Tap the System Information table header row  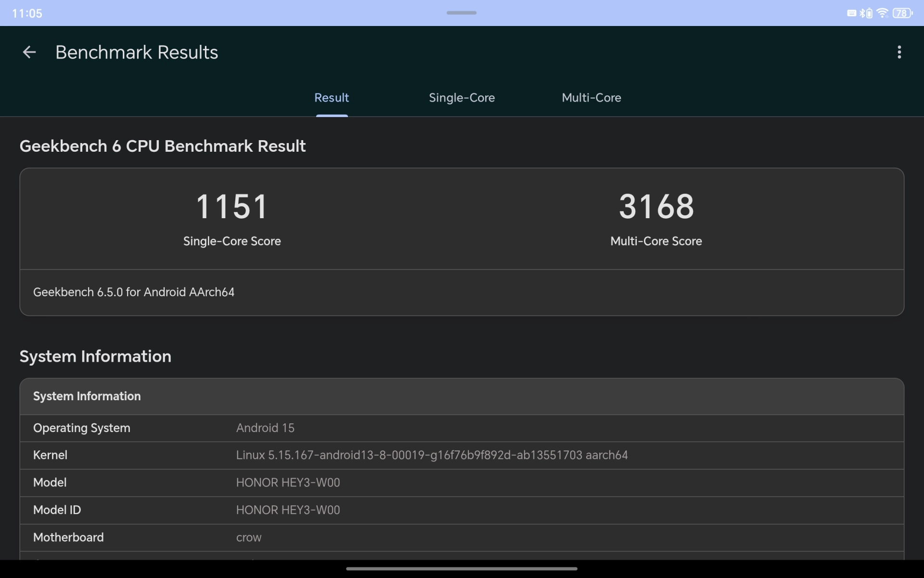[462, 396]
